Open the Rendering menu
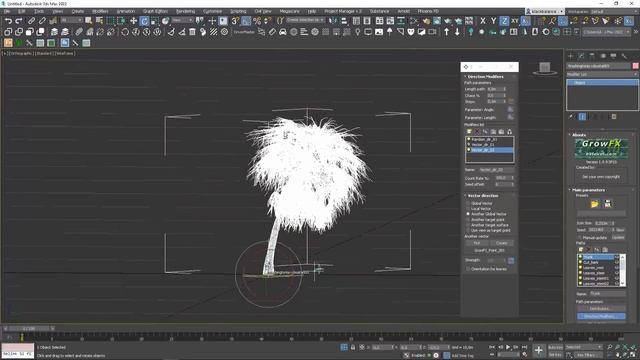Image resolution: width=640 pixels, height=360 pixels. pos(185,11)
